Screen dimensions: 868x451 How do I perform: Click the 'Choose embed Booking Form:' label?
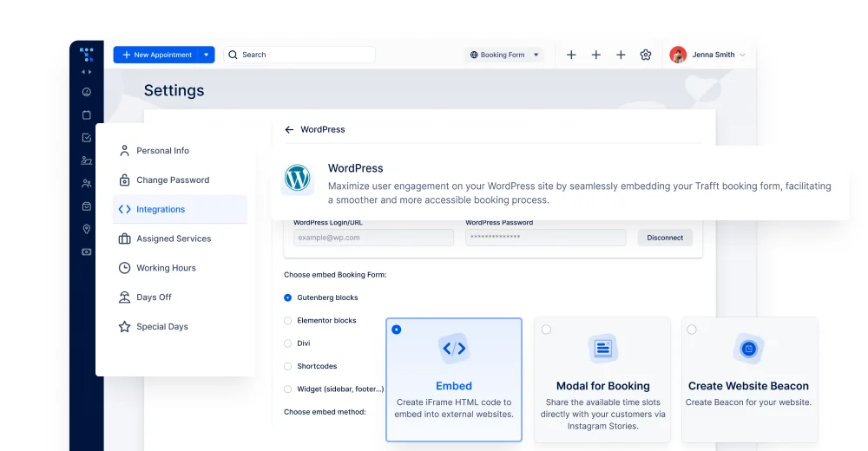pyautogui.click(x=335, y=274)
